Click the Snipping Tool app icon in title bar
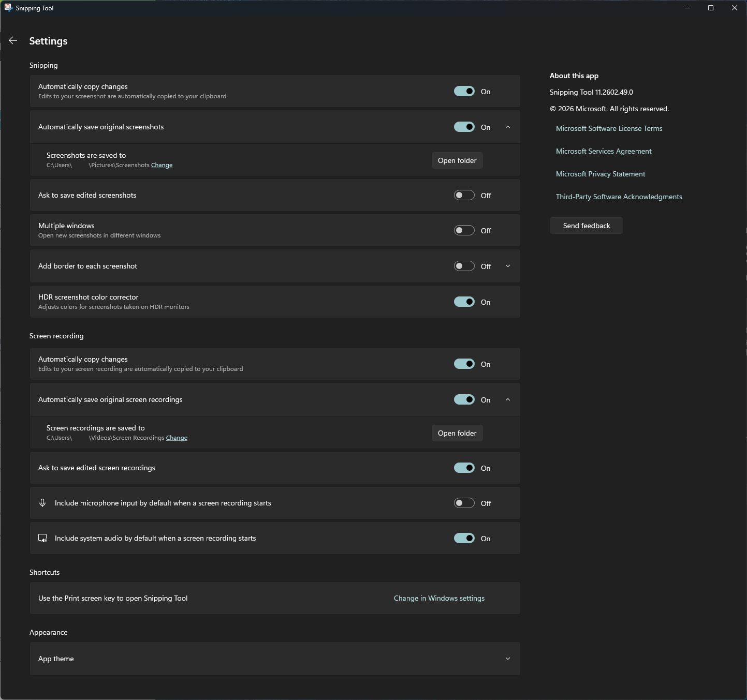 click(8, 8)
